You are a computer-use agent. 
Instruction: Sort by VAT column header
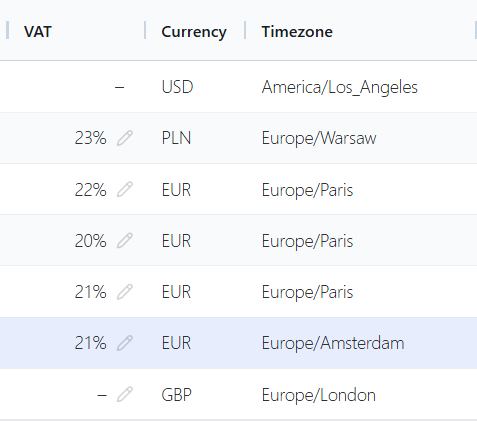38,32
